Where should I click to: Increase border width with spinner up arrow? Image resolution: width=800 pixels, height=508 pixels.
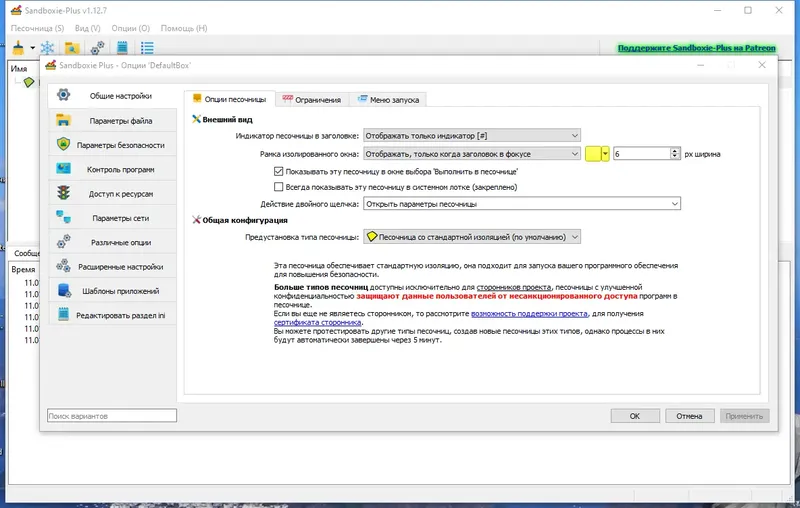pyautogui.click(x=675, y=150)
